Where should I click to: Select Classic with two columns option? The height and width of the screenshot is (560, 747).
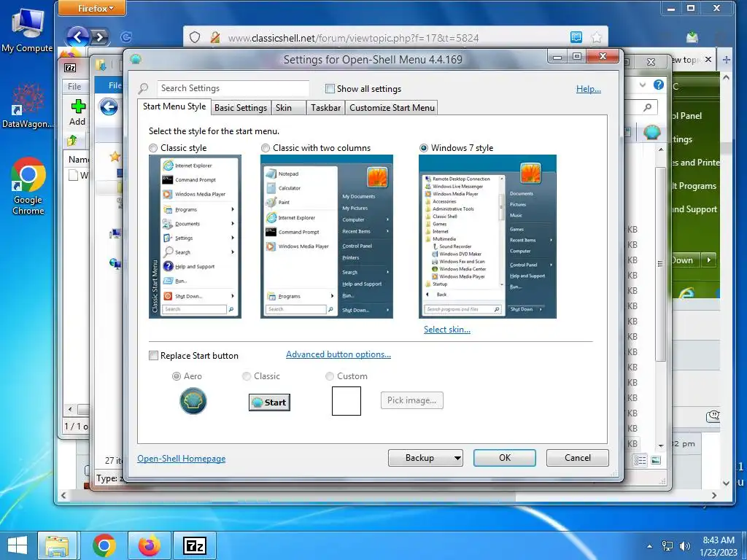[x=266, y=148]
